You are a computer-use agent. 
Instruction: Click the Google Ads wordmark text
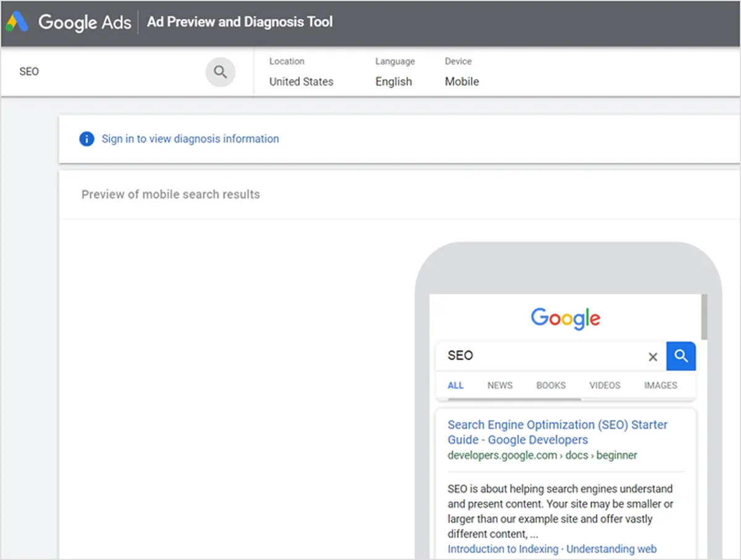[85, 22]
